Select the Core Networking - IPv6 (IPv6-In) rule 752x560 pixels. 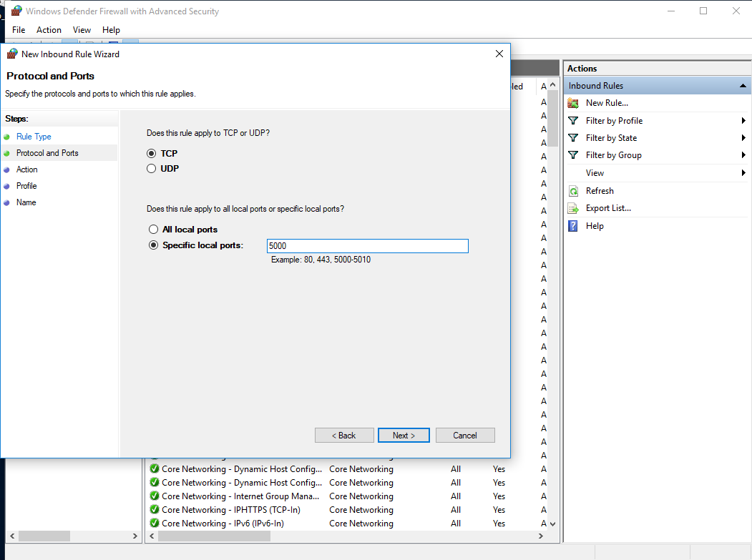click(x=223, y=523)
